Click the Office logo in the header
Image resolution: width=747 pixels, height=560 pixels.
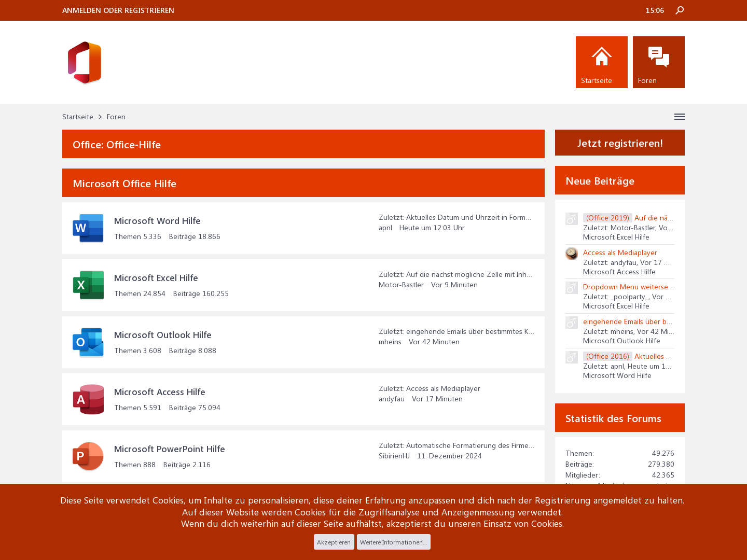click(85, 62)
